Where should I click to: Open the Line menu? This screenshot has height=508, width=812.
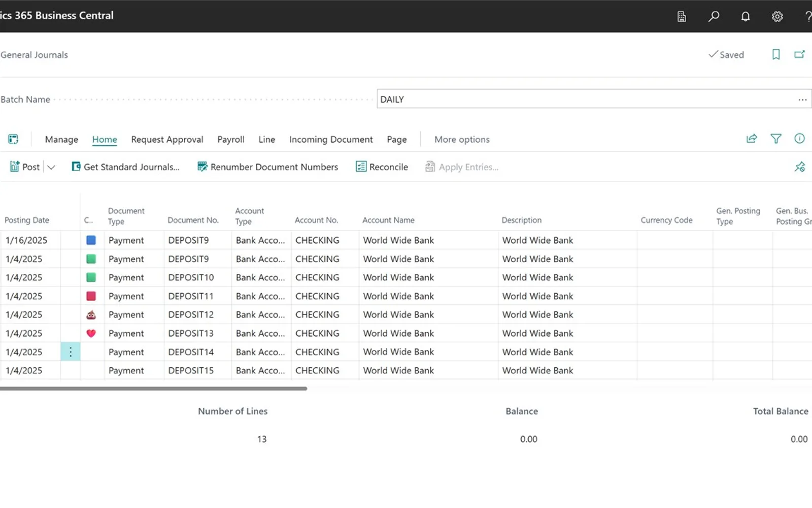pos(266,139)
